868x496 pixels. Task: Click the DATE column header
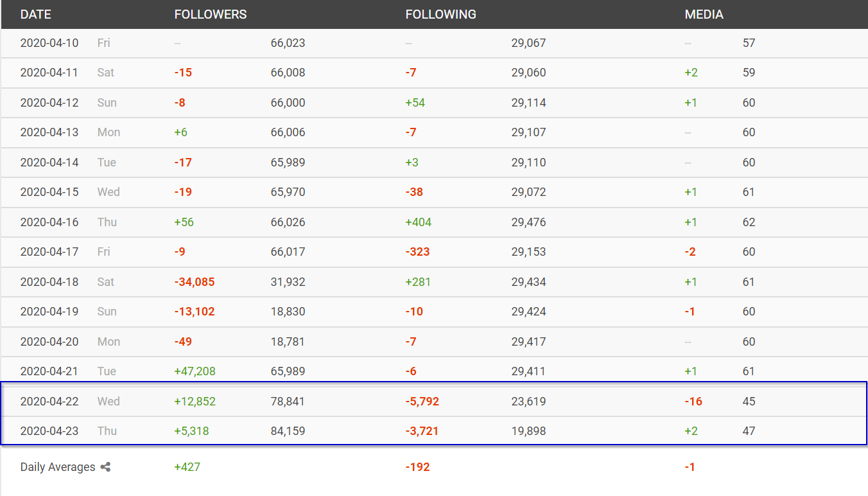pos(36,14)
